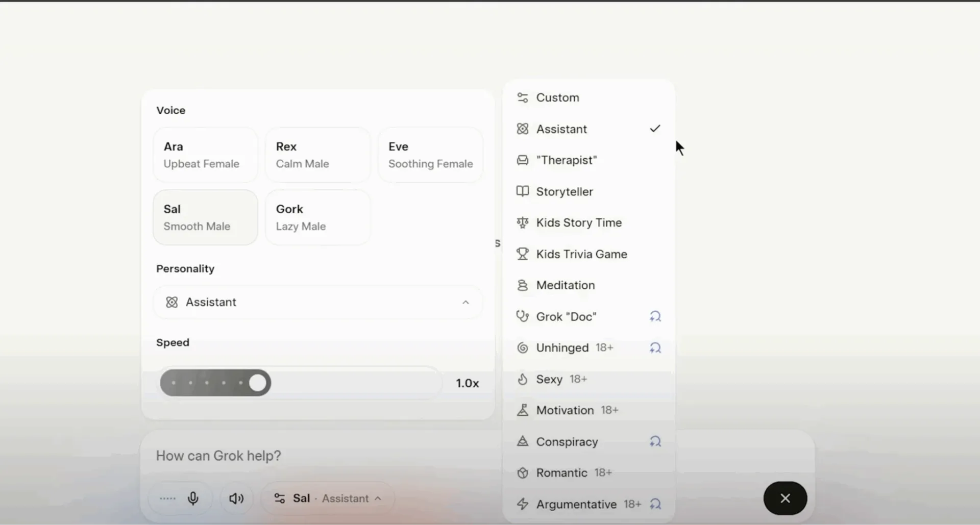
Task: Choose the Sexy 18+ personality
Action: click(589, 379)
